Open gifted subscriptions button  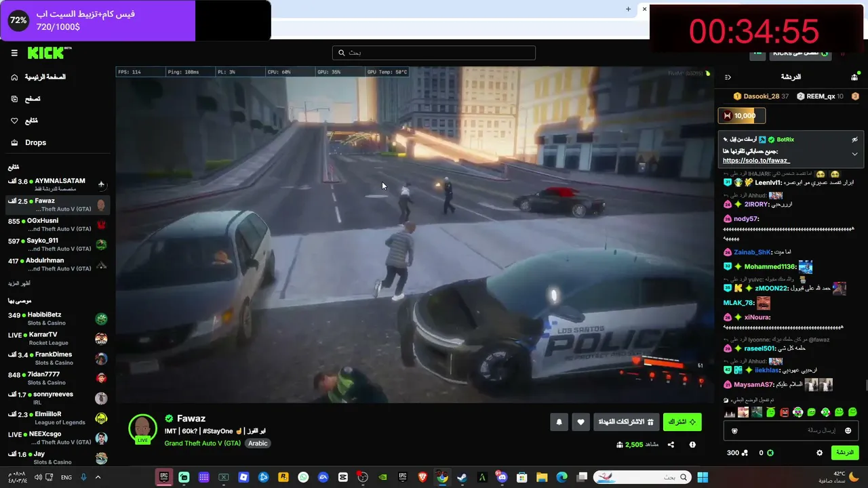point(626,422)
